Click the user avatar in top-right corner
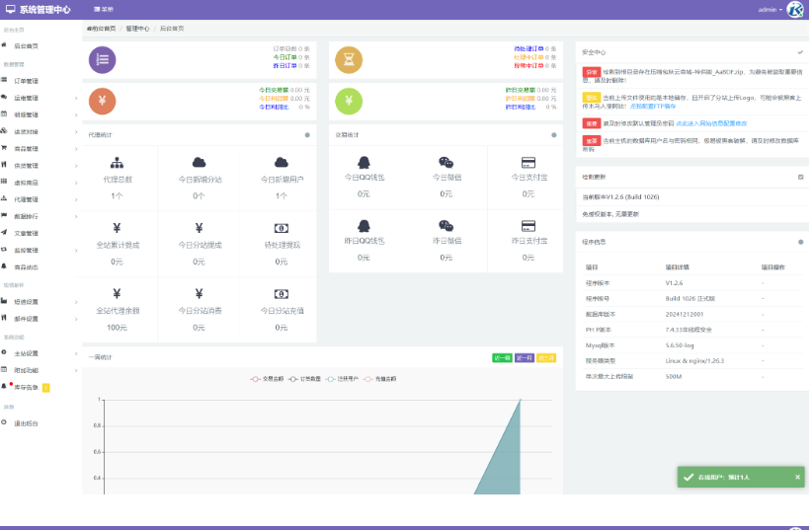Viewport: 812px width, 530px height. pyautogui.click(x=795, y=9)
